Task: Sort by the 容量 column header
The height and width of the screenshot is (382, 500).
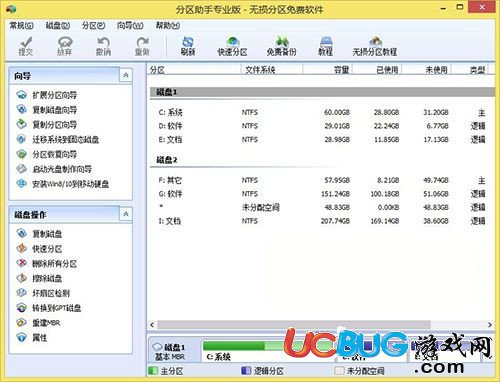Action: point(328,70)
